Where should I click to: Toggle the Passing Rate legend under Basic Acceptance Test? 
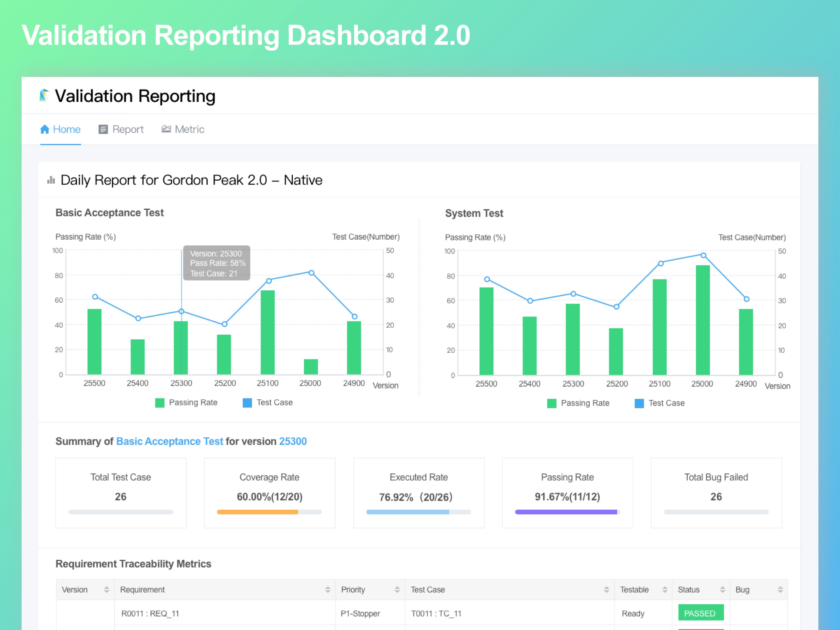[160, 403]
